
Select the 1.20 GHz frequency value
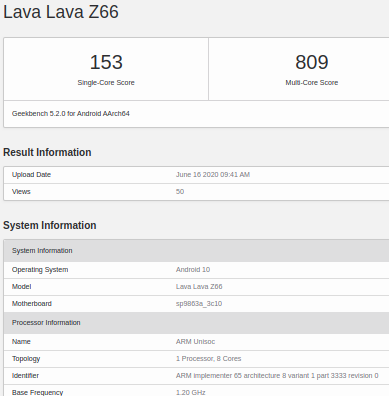point(190,392)
